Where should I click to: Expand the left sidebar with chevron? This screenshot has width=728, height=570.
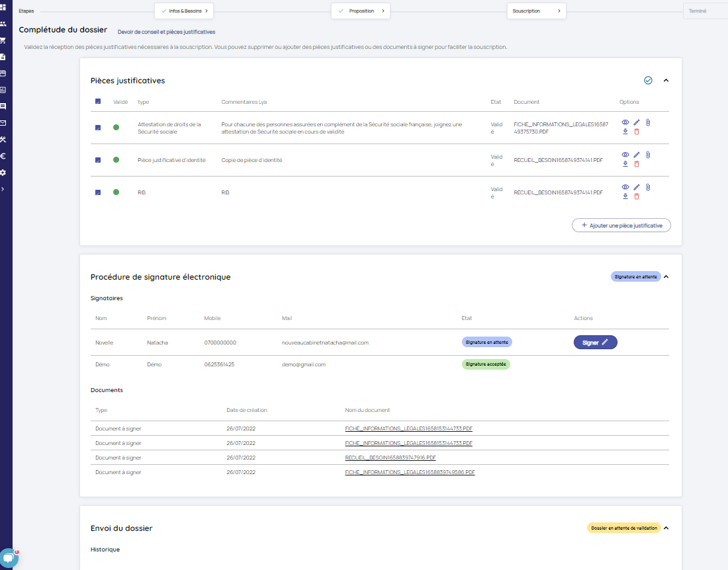coord(3,189)
